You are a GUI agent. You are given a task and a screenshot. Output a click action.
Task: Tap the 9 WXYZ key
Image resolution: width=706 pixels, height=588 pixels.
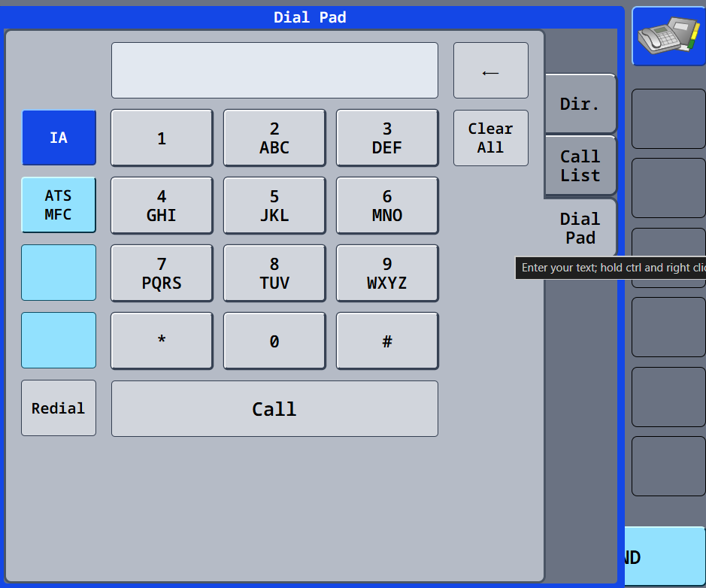(x=386, y=273)
